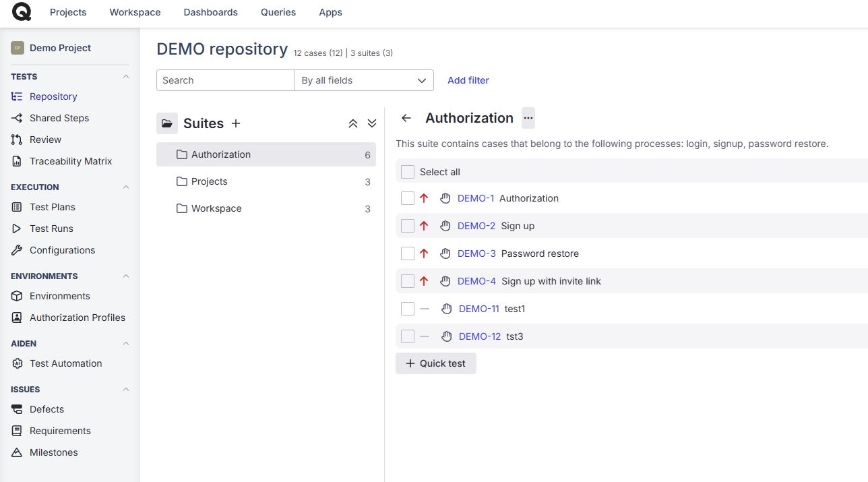Collapse the AIDEN sidebar section
Viewport: 868px width, 482px height.
125,344
